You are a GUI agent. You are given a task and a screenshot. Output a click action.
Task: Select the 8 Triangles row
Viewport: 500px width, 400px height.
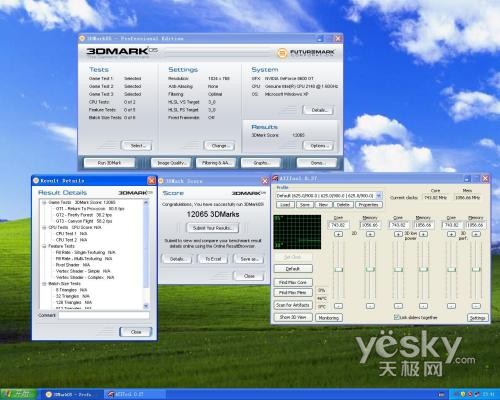[x=71, y=290]
